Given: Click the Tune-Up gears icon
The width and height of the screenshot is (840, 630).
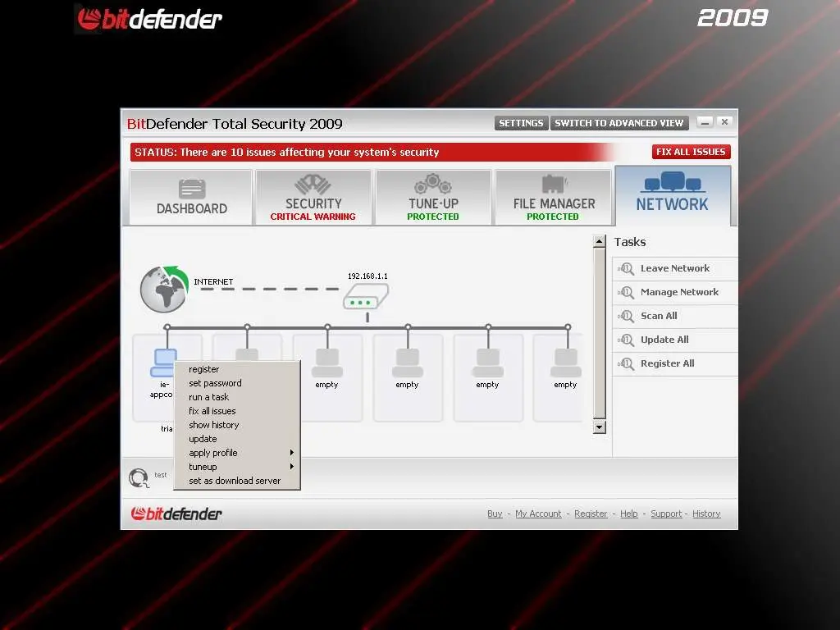Looking at the screenshot, I should click(433, 184).
